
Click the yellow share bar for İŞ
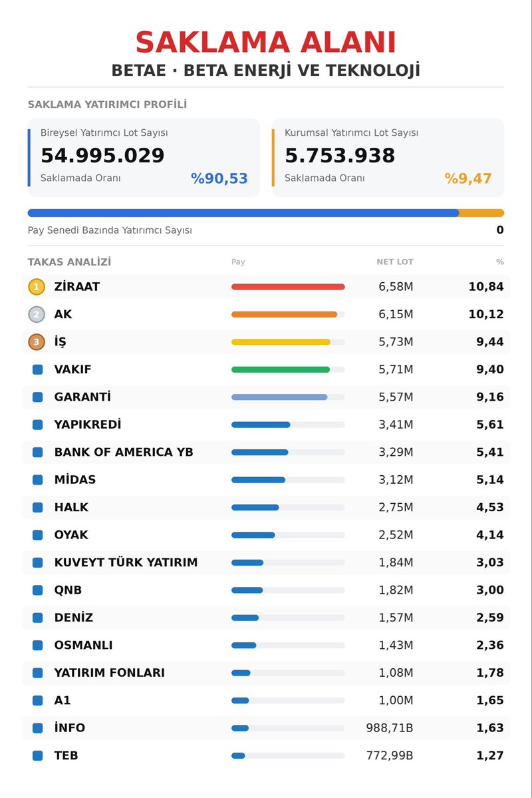point(281,342)
